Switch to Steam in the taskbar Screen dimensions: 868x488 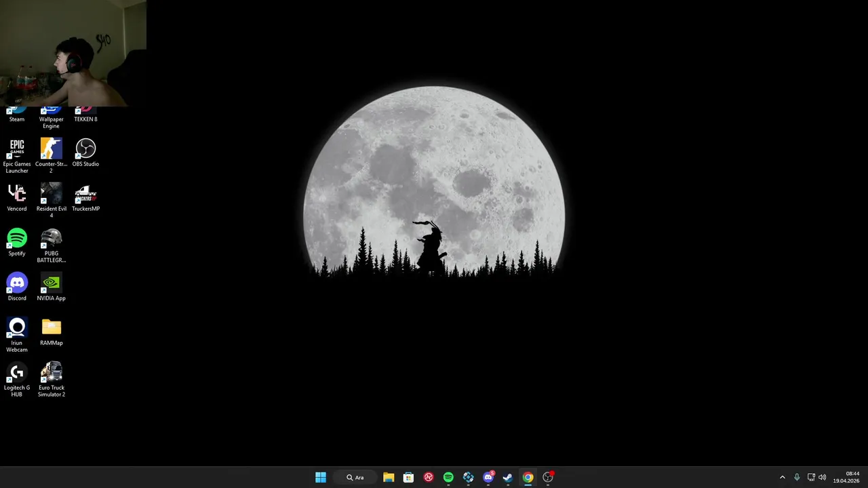pos(508,477)
